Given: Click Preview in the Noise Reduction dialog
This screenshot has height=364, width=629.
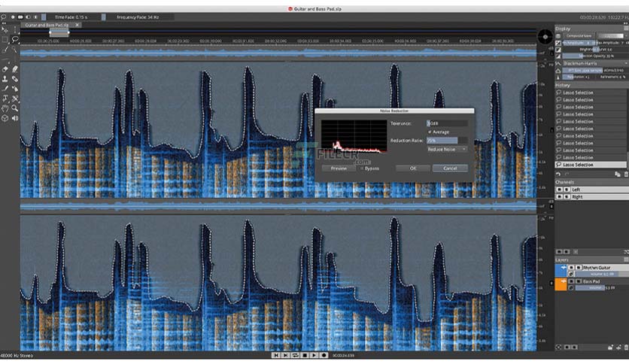Looking at the screenshot, I should pos(339,168).
